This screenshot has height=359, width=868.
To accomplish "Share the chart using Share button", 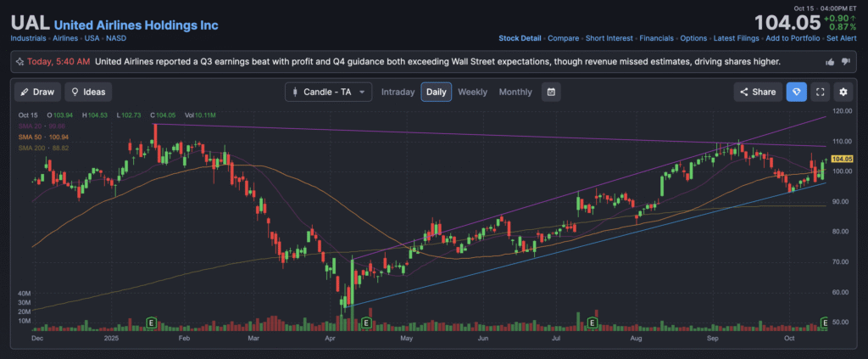I will pyautogui.click(x=758, y=92).
